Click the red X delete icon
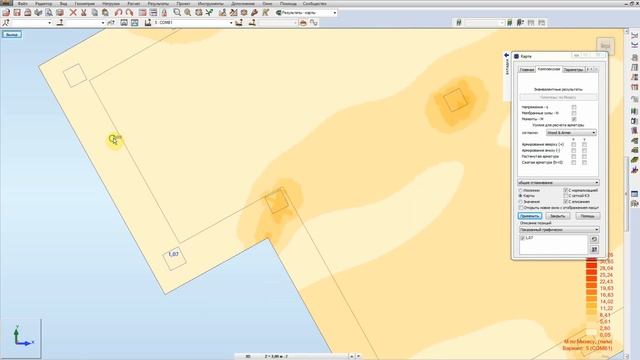 (x=73, y=13)
